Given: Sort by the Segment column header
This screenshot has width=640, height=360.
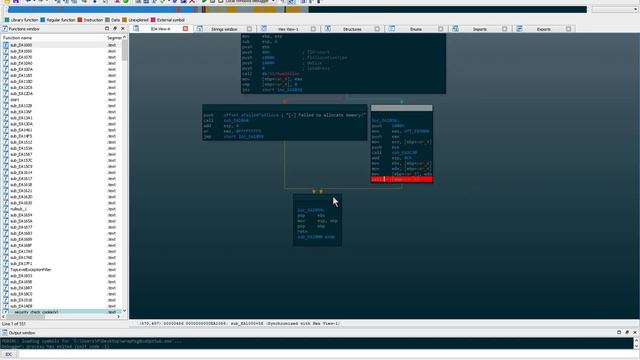Looking at the screenshot, I should 114,38.
